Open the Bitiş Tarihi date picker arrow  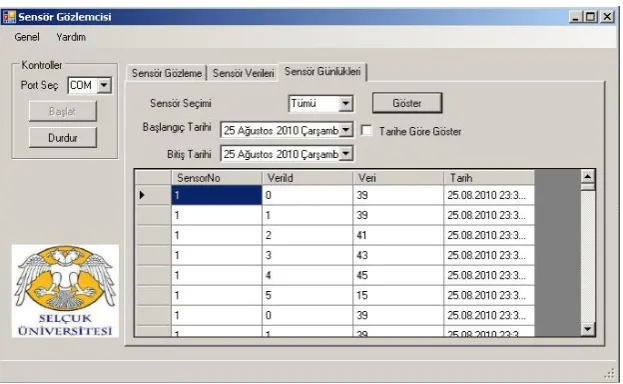[x=346, y=153]
